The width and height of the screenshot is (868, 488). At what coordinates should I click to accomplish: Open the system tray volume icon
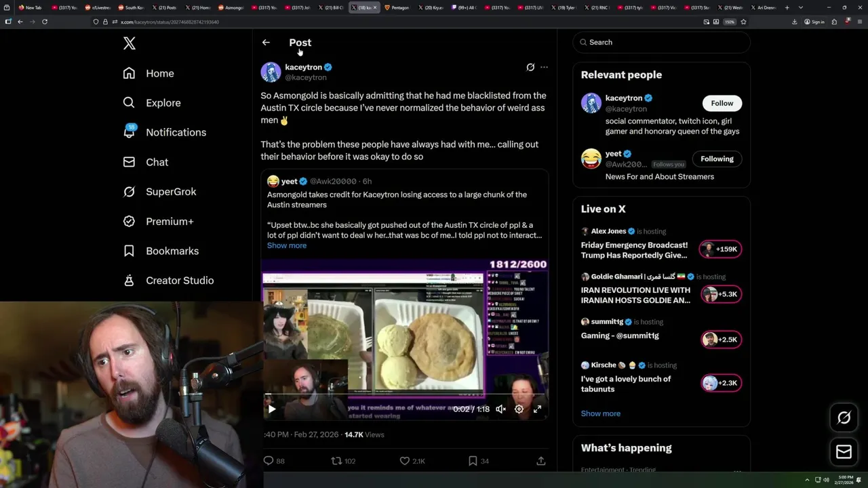(x=826, y=480)
